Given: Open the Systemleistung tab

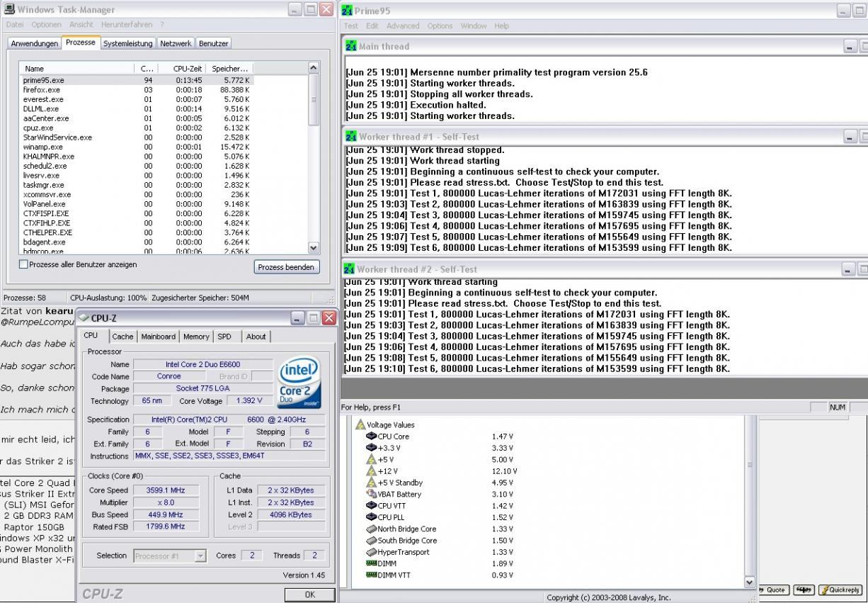Looking at the screenshot, I should point(127,43).
